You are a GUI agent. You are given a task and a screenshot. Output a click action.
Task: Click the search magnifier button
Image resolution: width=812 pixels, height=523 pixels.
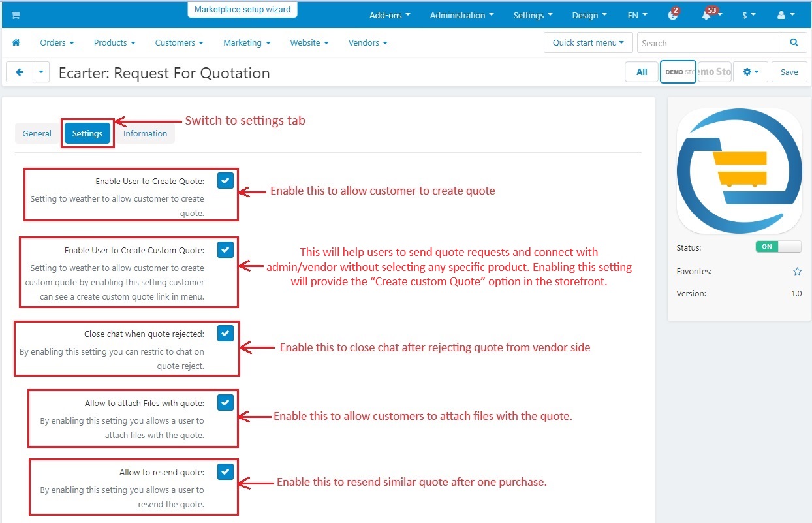click(x=794, y=42)
